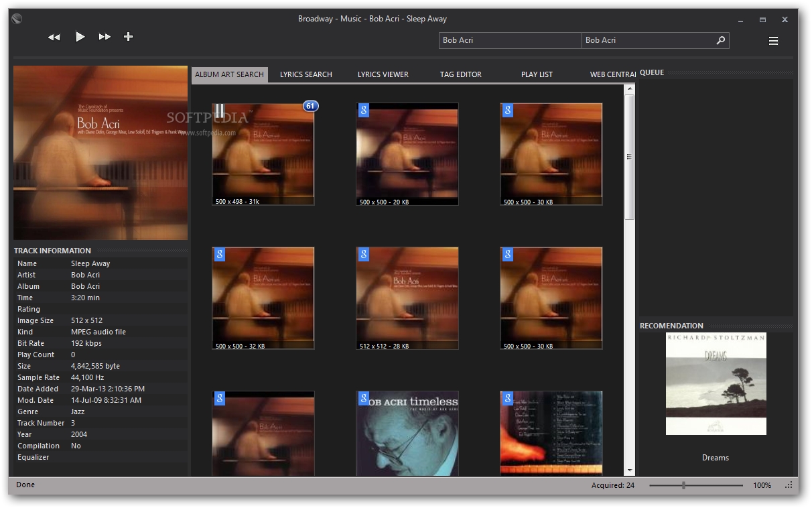Click the Acquired: 24 status text
Screen dimensions: 812x508
click(x=613, y=485)
